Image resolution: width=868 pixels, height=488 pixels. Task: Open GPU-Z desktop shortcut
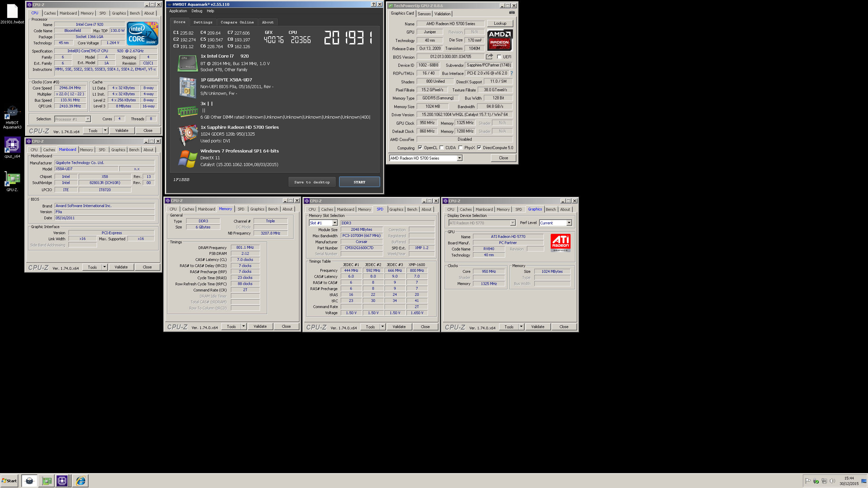[12, 181]
